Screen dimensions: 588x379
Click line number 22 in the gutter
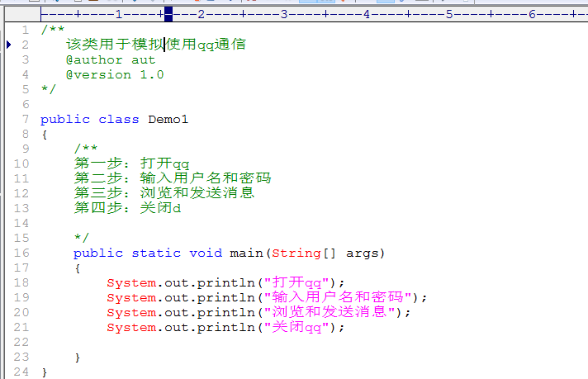coord(21,343)
